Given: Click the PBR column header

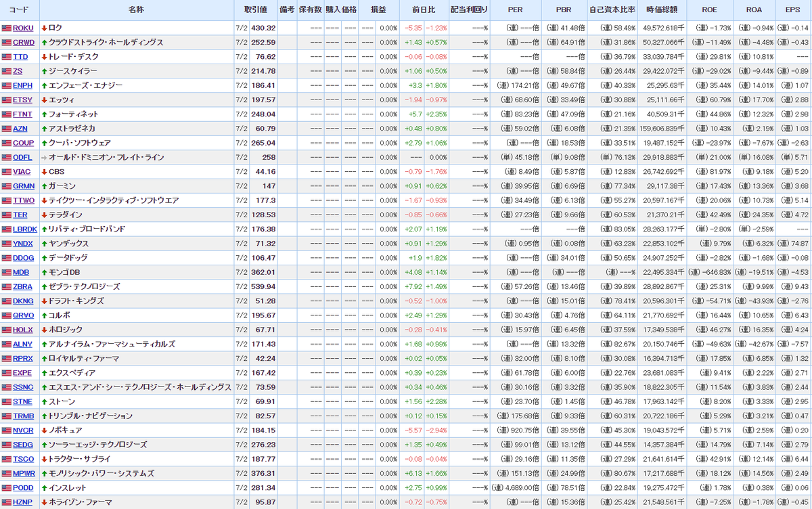Looking at the screenshot, I should pyautogui.click(x=564, y=10).
